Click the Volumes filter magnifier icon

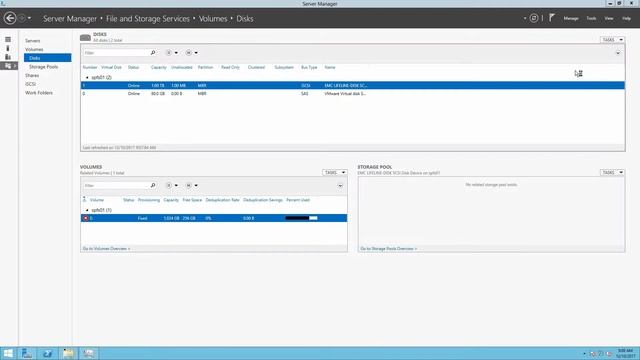tap(153, 185)
